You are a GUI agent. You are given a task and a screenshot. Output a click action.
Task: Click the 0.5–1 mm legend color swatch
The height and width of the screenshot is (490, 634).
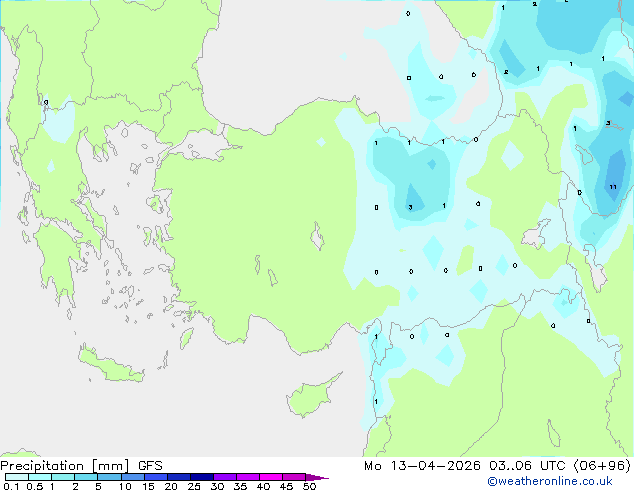click(x=40, y=477)
